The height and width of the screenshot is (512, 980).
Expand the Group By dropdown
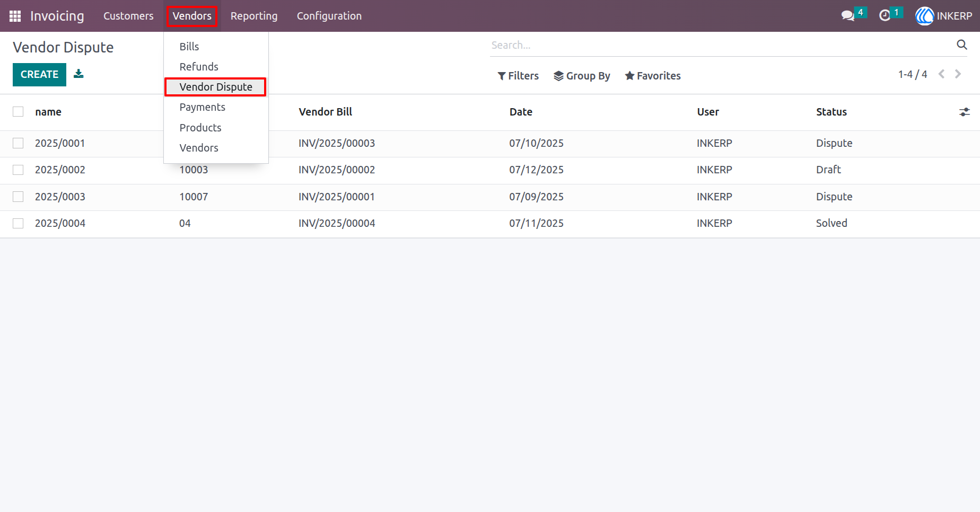pos(582,76)
